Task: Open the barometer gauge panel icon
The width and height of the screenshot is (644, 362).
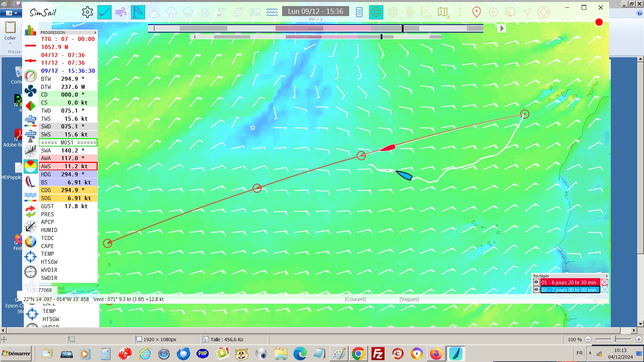Action: click(x=31, y=76)
